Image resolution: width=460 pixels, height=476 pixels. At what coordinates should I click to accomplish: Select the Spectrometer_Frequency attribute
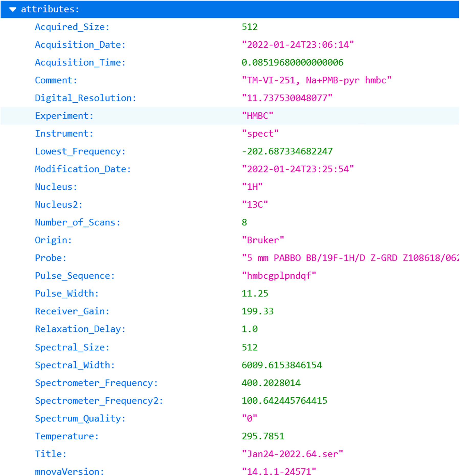click(x=96, y=383)
